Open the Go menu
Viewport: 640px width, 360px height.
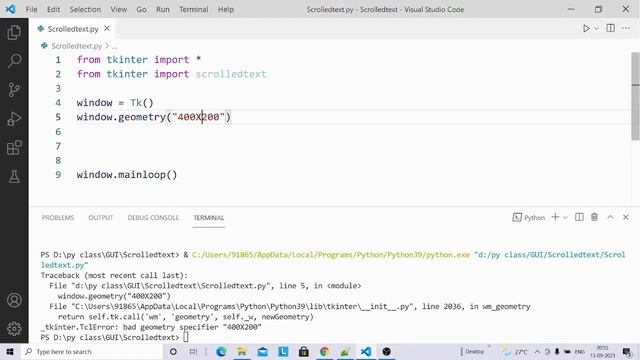click(x=141, y=9)
